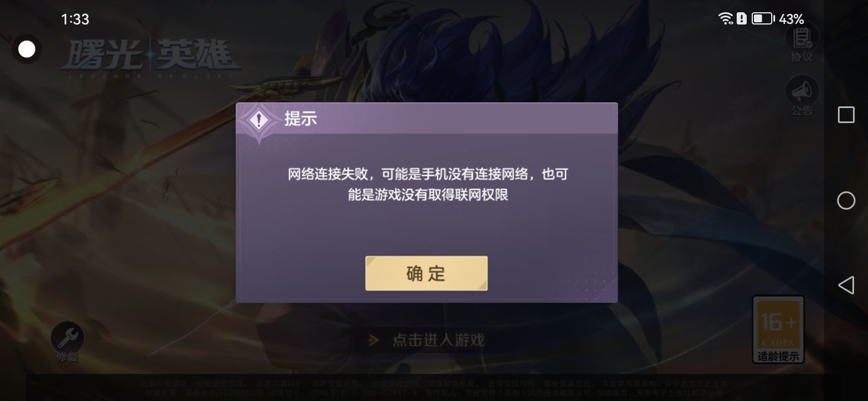View the 16+ CADPA 适龄提示 badge
Viewport: 868px width, 401px height.
click(778, 329)
